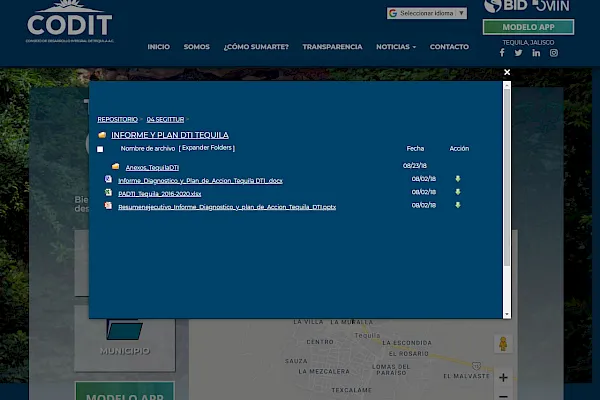Image resolution: width=600 pixels, height=400 pixels.
Task: Click the 08/23/18 date of Anexos folder
Action: click(415, 166)
